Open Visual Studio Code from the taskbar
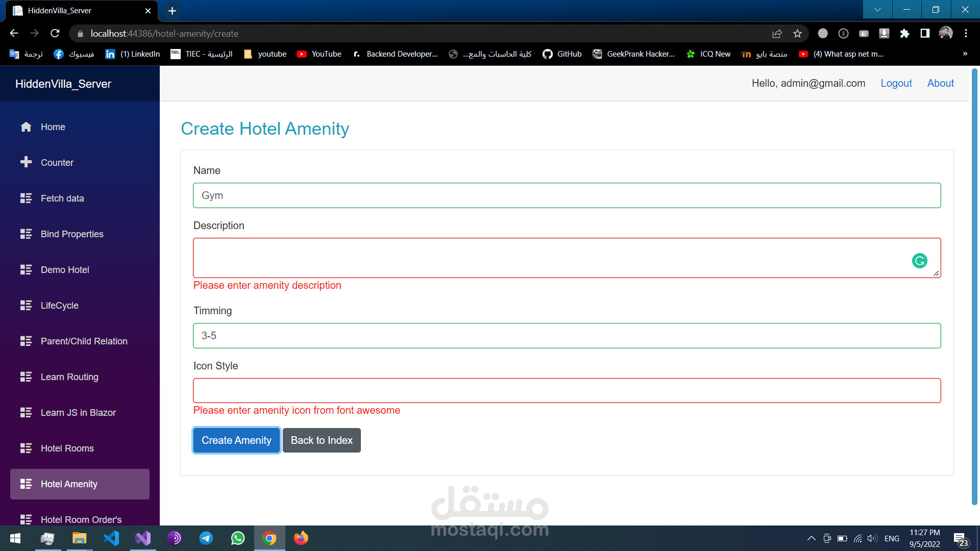The width and height of the screenshot is (980, 551). [111, 538]
